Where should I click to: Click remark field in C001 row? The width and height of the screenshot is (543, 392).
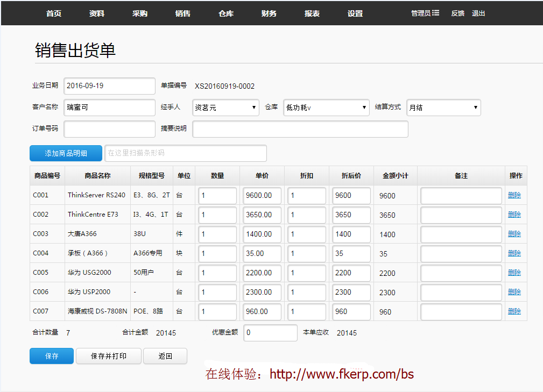[x=461, y=196]
